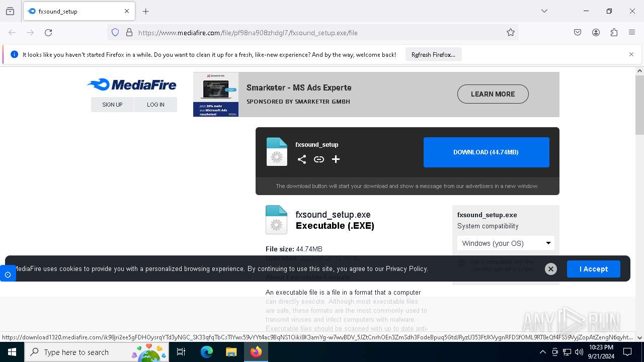Screen dimensions: 644x362
Task: Open File Explorer from taskbar
Action: [x=231, y=352]
